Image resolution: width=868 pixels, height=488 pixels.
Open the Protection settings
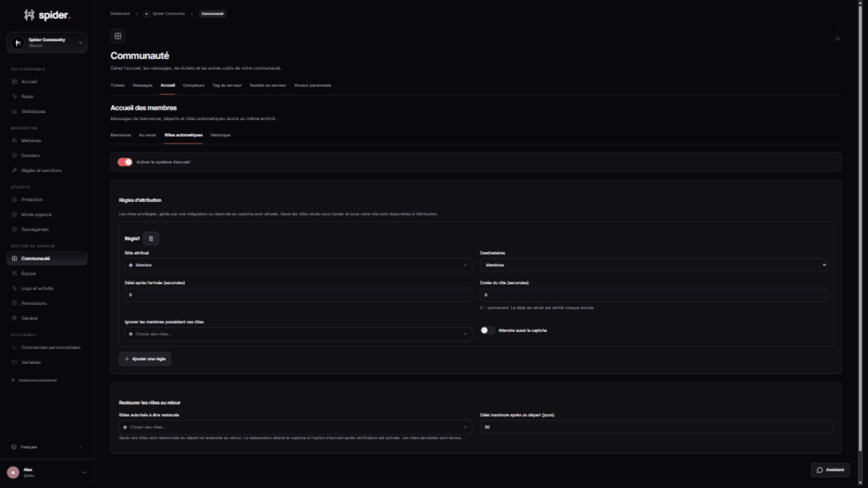tap(47, 200)
